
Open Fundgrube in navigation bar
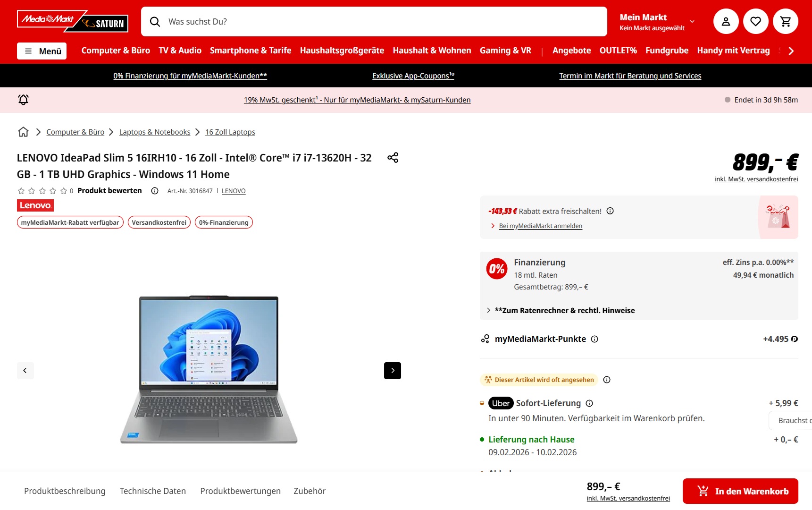tap(667, 51)
